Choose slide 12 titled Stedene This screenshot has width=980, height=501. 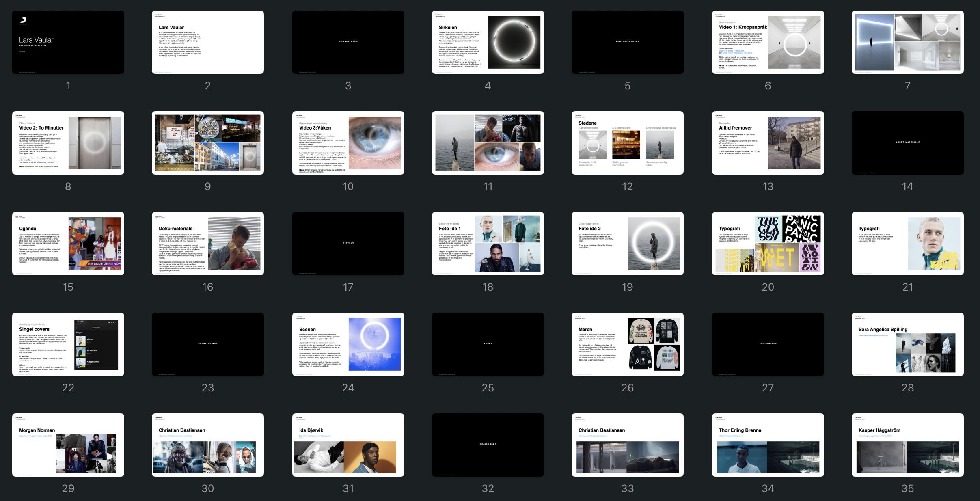click(627, 143)
